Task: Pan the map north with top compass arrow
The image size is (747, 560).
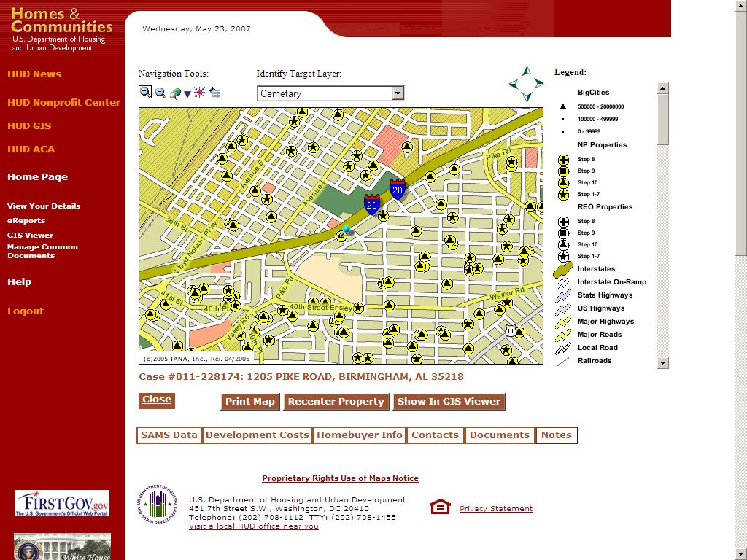Action: (527, 71)
